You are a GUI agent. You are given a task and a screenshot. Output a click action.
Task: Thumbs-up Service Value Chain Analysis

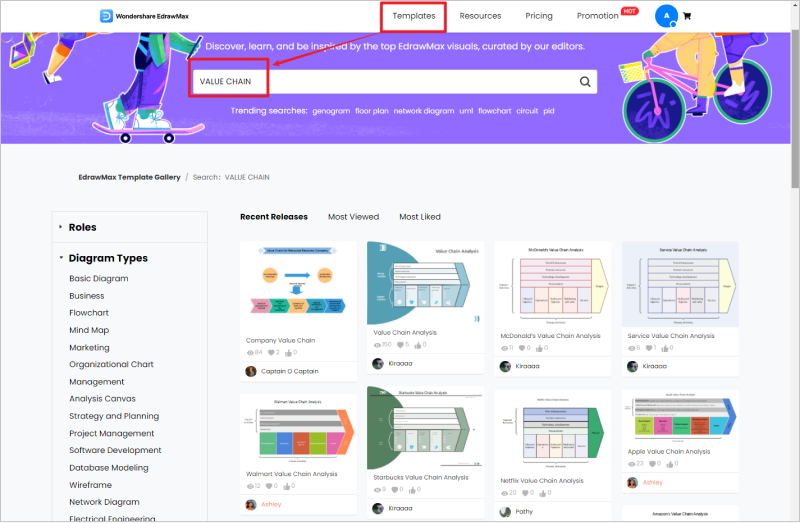[665, 348]
